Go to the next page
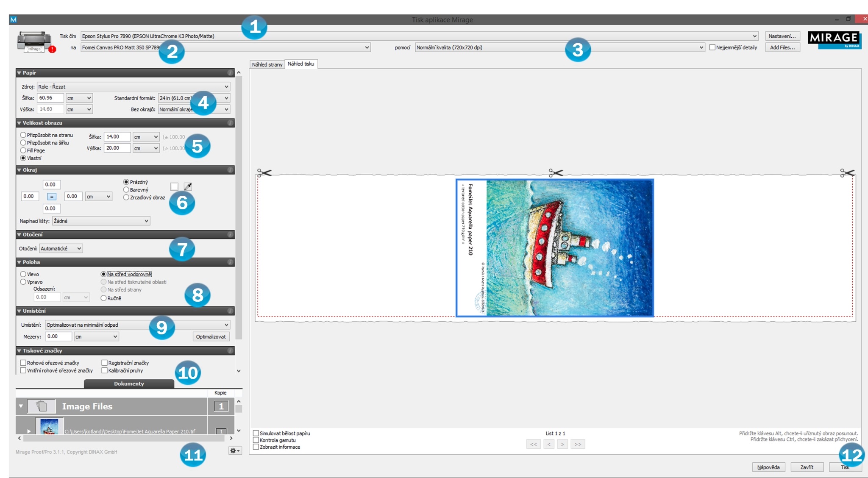Viewport: 868px width, 478px height. pyautogui.click(x=562, y=444)
